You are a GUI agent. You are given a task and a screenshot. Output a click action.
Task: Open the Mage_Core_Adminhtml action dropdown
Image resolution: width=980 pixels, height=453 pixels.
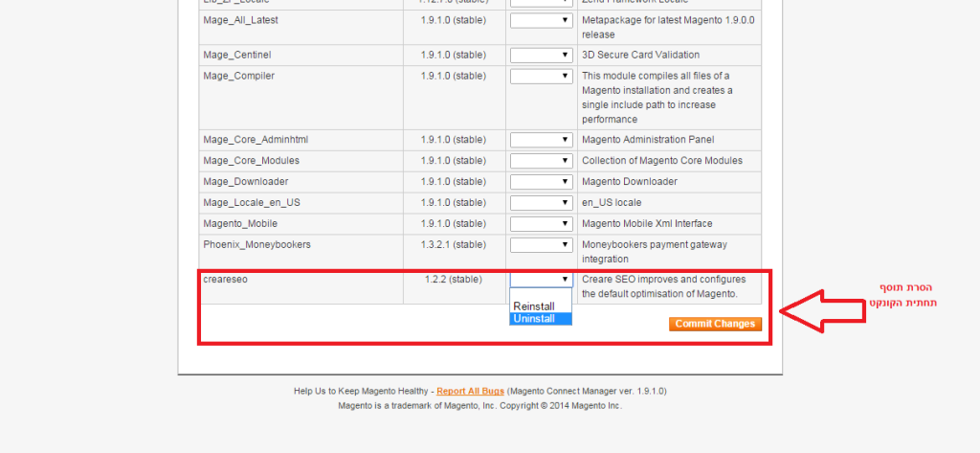pyautogui.click(x=542, y=140)
